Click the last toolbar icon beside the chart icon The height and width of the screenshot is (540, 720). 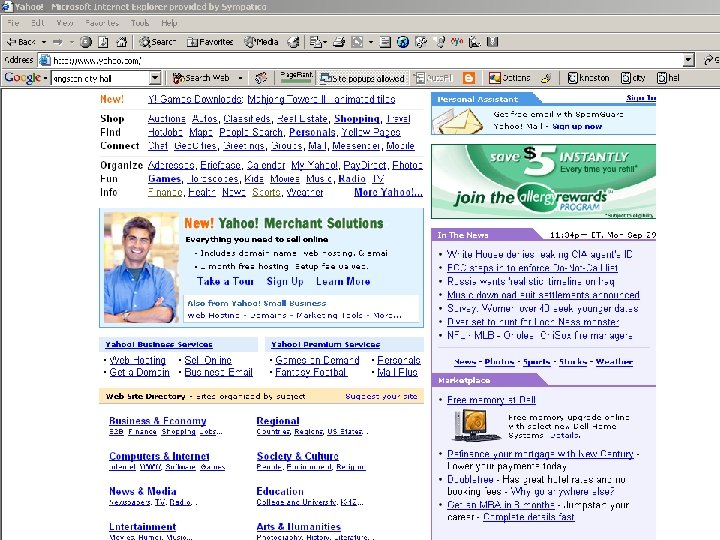click(x=492, y=42)
